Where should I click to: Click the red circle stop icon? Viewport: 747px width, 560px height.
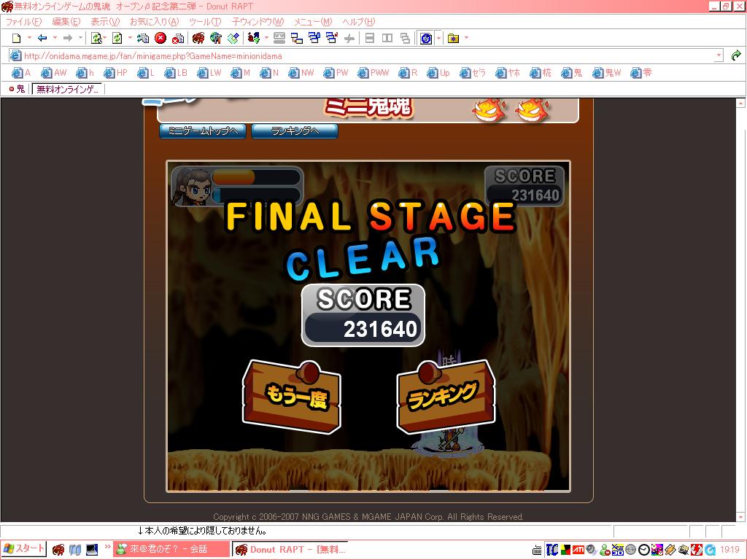(x=160, y=38)
